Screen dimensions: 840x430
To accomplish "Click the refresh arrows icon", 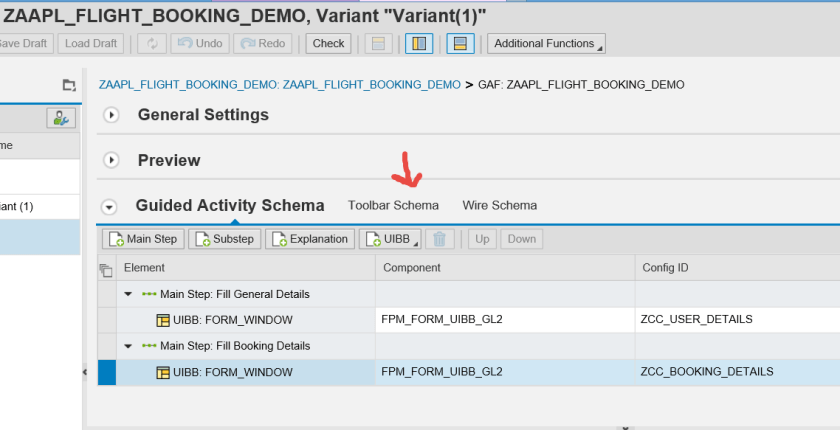I will tap(151, 43).
